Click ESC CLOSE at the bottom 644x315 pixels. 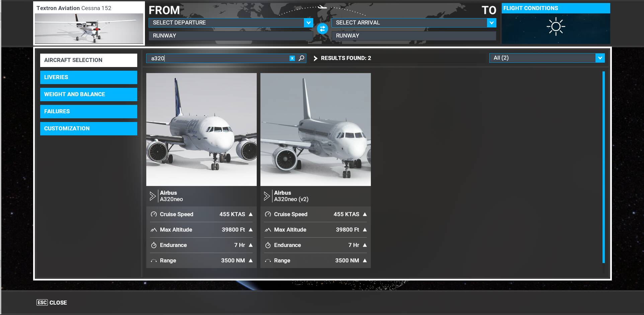[x=52, y=302]
